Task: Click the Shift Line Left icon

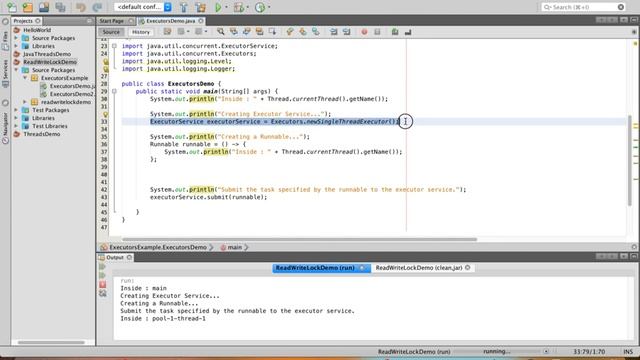Action: click(333, 32)
